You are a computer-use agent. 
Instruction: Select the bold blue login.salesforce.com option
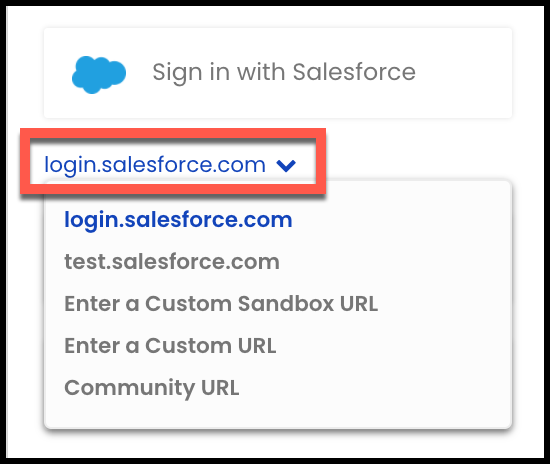point(178,220)
